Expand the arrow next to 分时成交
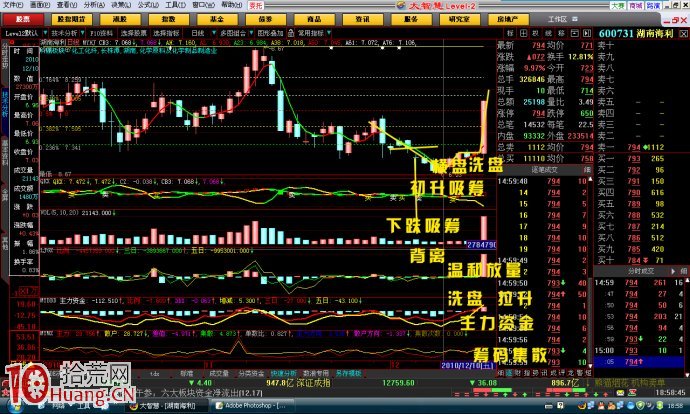 tap(673, 271)
